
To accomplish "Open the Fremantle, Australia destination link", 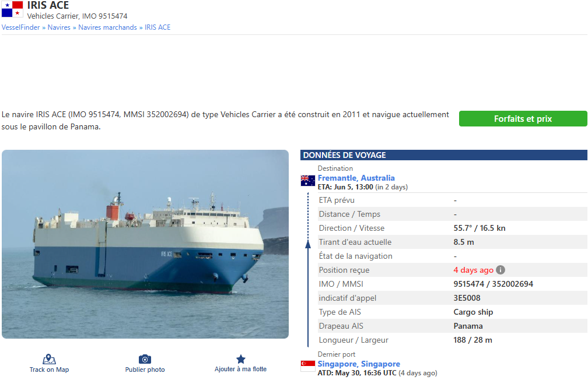I will (x=356, y=178).
